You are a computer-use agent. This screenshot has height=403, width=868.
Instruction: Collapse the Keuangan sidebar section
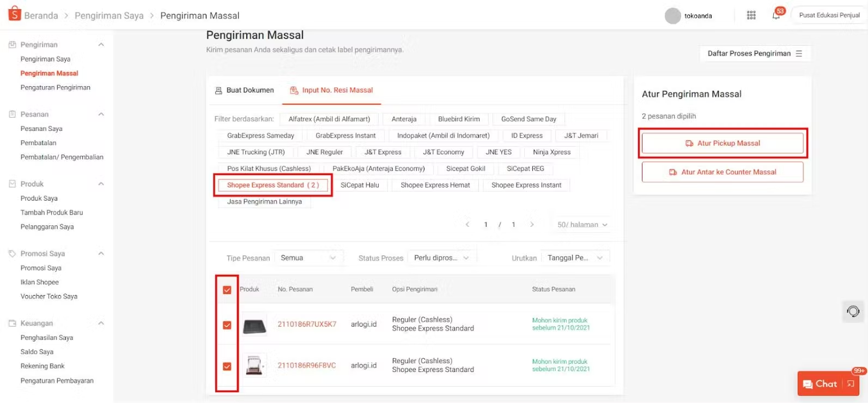pyautogui.click(x=101, y=323)
